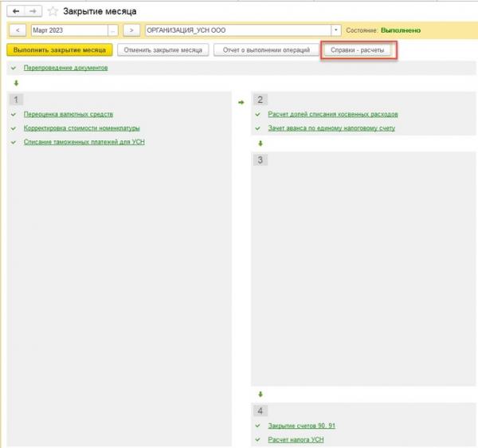The width and height of the screenshot is (478, 448).
Task: Click the back navigation arrow
Action: tap(16, 12)
